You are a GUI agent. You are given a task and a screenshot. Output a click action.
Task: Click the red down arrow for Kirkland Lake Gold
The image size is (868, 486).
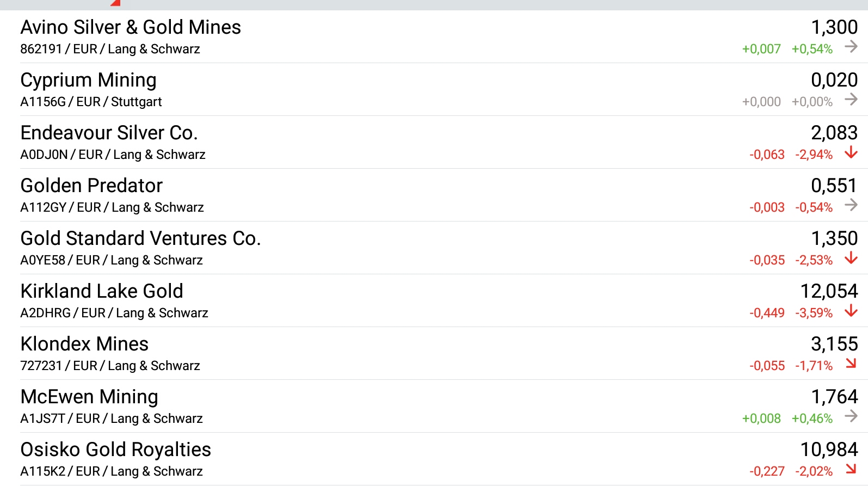851,311
